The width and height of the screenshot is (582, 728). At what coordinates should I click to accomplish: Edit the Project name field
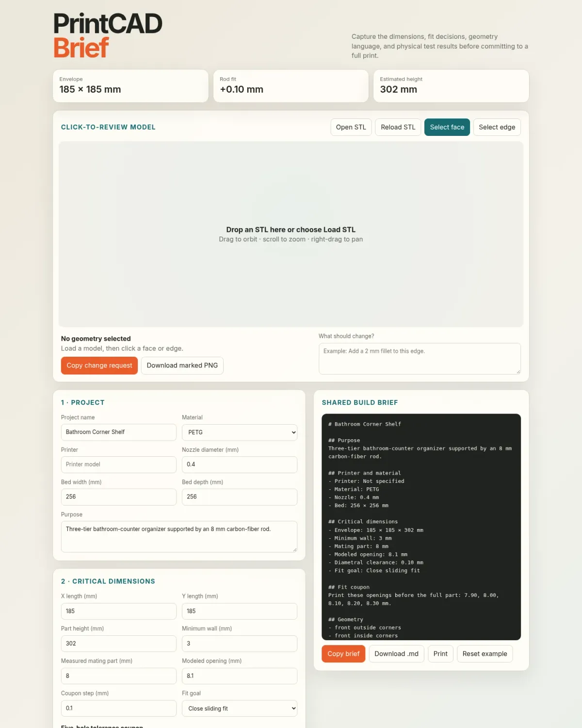(118, 432)
